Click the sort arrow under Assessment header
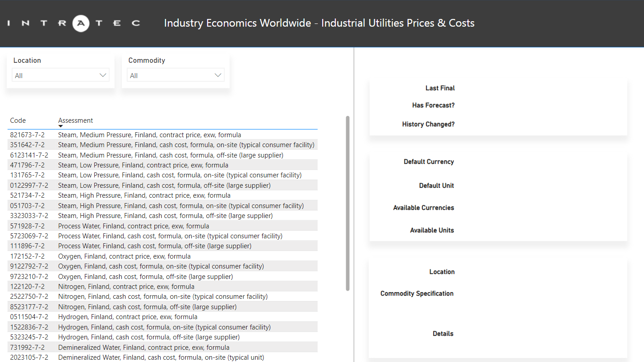This screenshot has width=644, height=362. [x=60, y=126]
